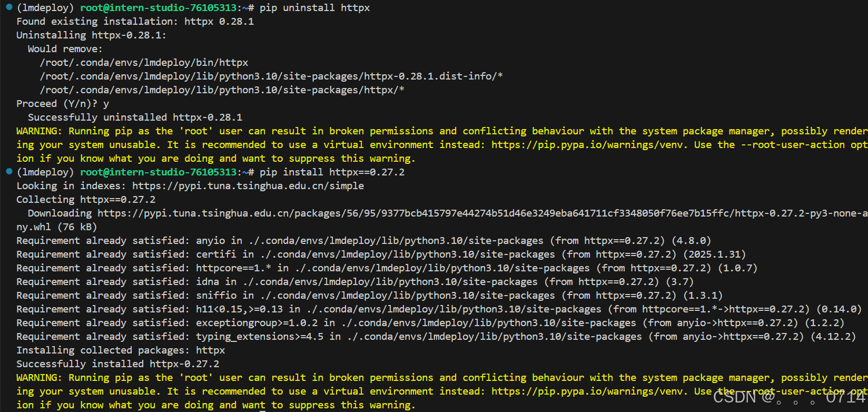Viewport: 868px width, 412px height.
Task: Open the pip.pypa.io venv link in last warning
Action: click(x=589, y=391)
